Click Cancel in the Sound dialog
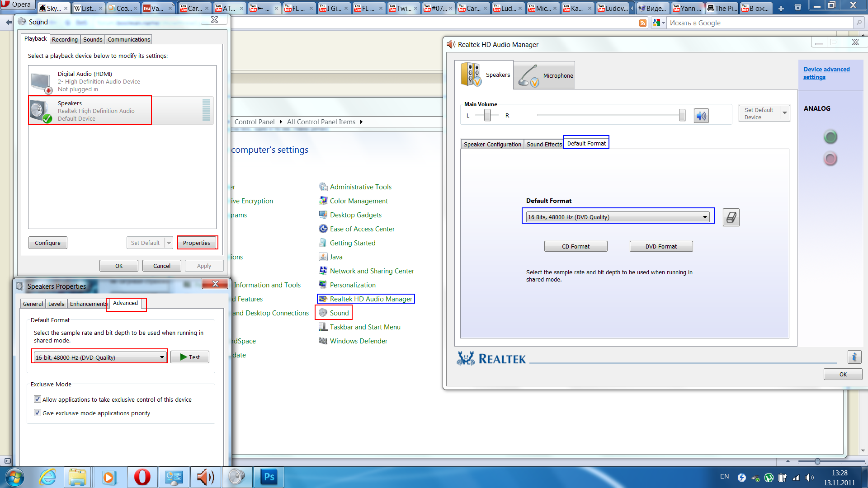This screenshot has height=488, width=868. tap(161, 266)
